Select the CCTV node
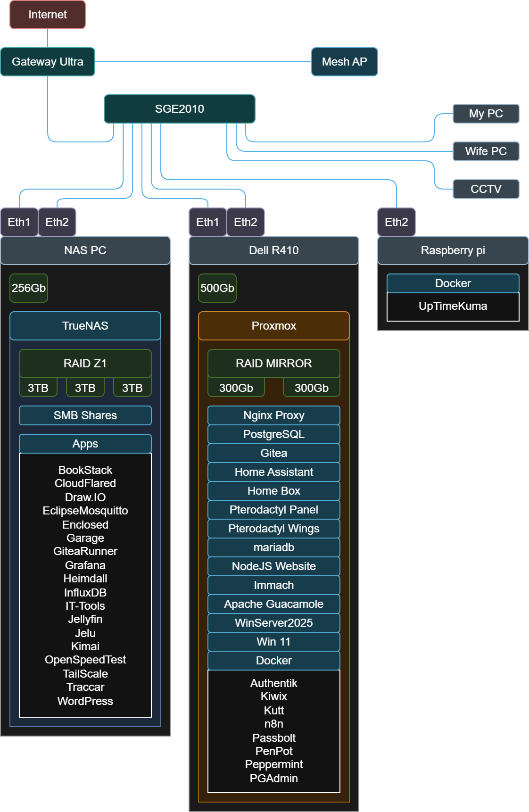Image resolution: width=529 pixels, height=812 pixels. click(486, 189)
